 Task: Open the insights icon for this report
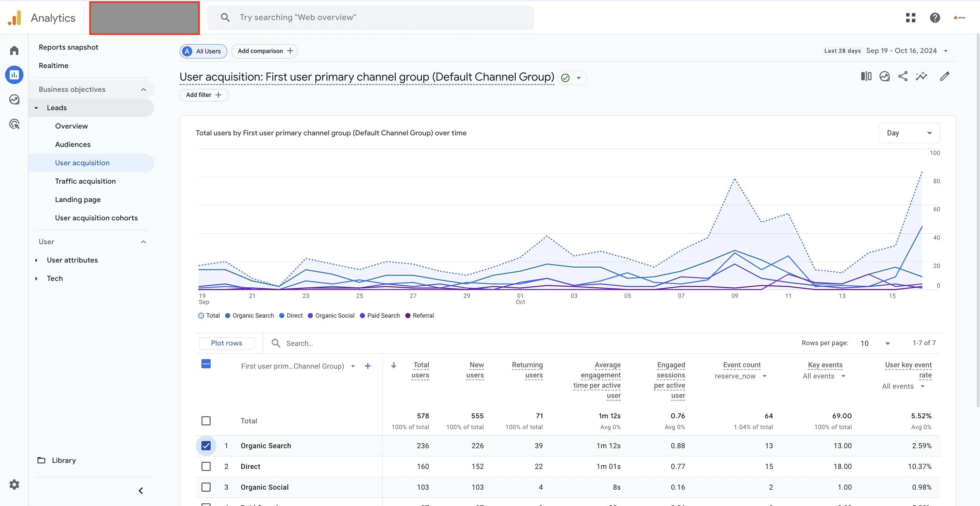point(884,76)
